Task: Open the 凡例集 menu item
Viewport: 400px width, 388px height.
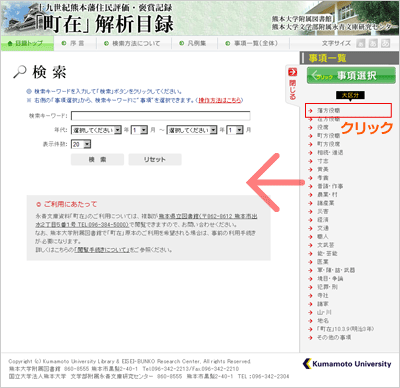Action: 192,43
